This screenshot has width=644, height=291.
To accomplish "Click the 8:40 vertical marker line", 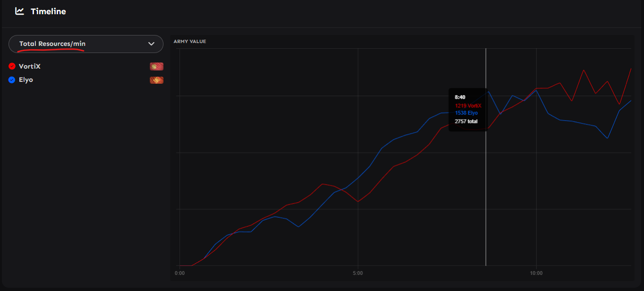I will (x=486, y=189).
